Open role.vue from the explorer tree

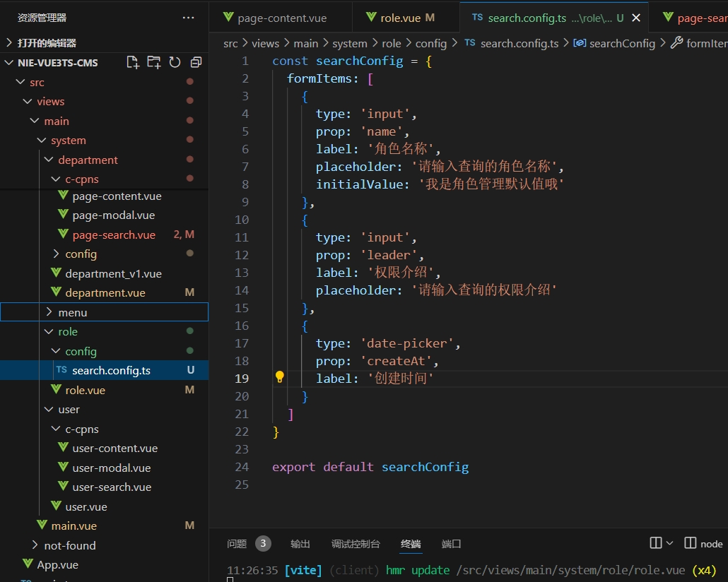[105, 390]
